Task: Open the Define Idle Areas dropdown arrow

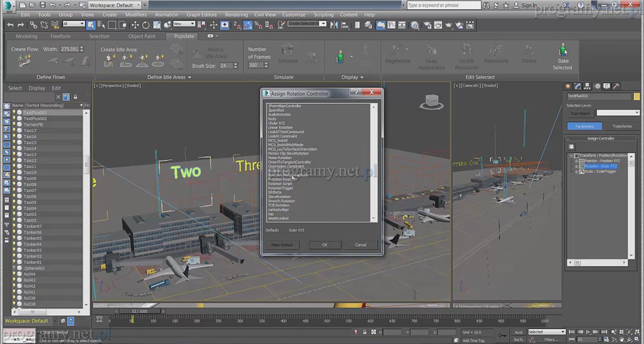Action: pos(190,78)
